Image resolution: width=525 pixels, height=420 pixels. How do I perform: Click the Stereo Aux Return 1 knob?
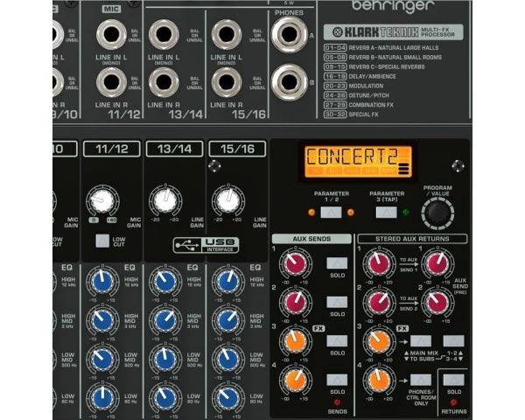[x=380, y=263]
